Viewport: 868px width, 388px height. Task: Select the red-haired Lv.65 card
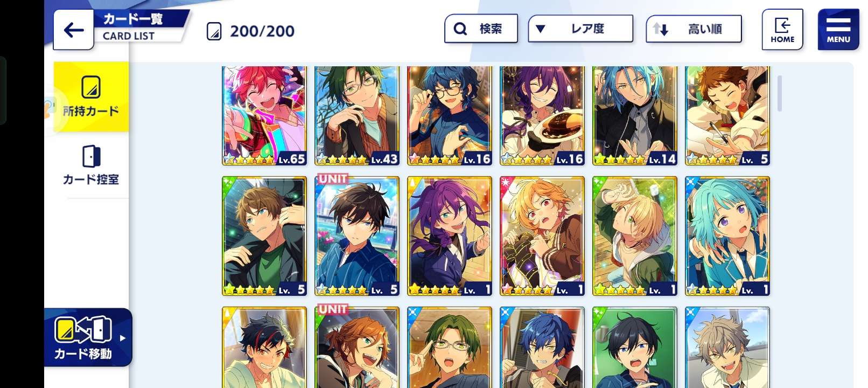click(x=264, y=115)
